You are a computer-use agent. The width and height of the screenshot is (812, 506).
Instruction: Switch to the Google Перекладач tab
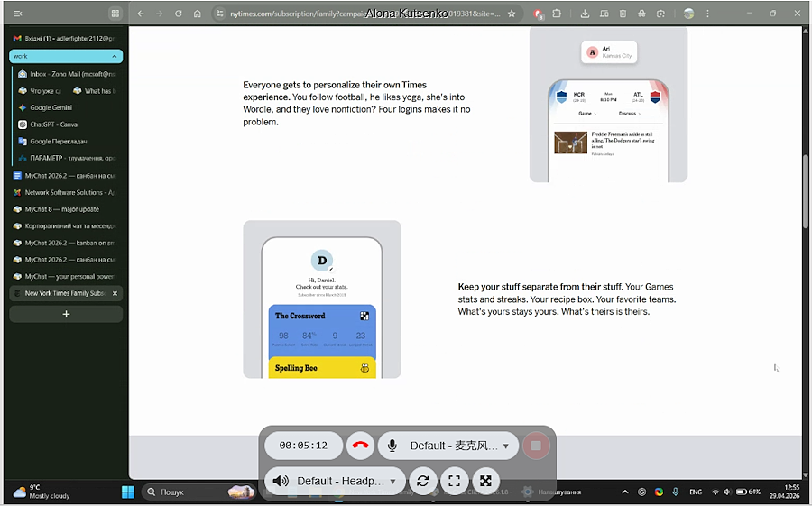[x=69, y=142]
